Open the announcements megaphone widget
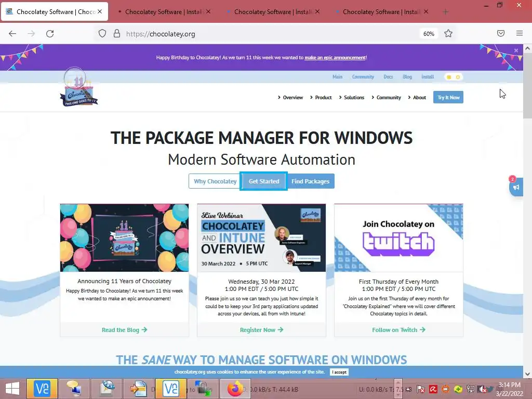532x399 pixels. (516, 187)
